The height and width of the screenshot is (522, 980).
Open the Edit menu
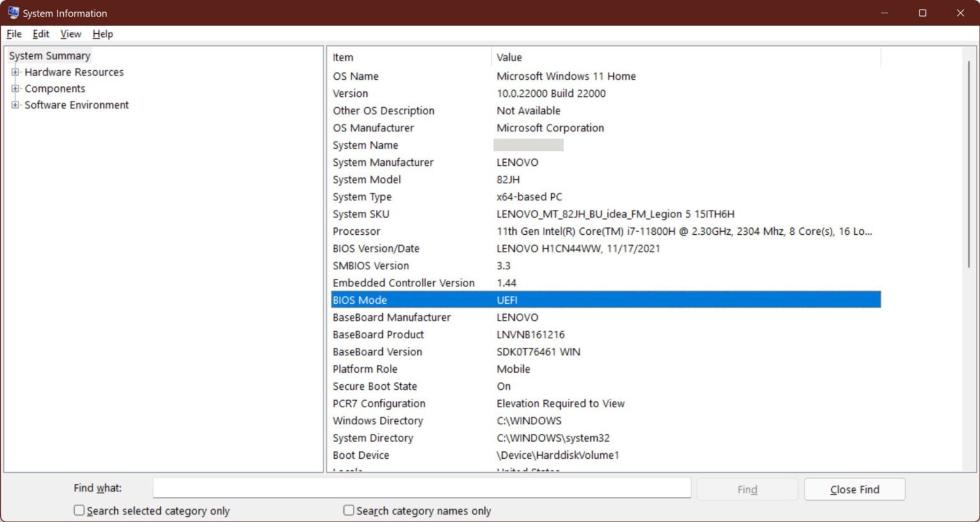(x=40, y=34)
